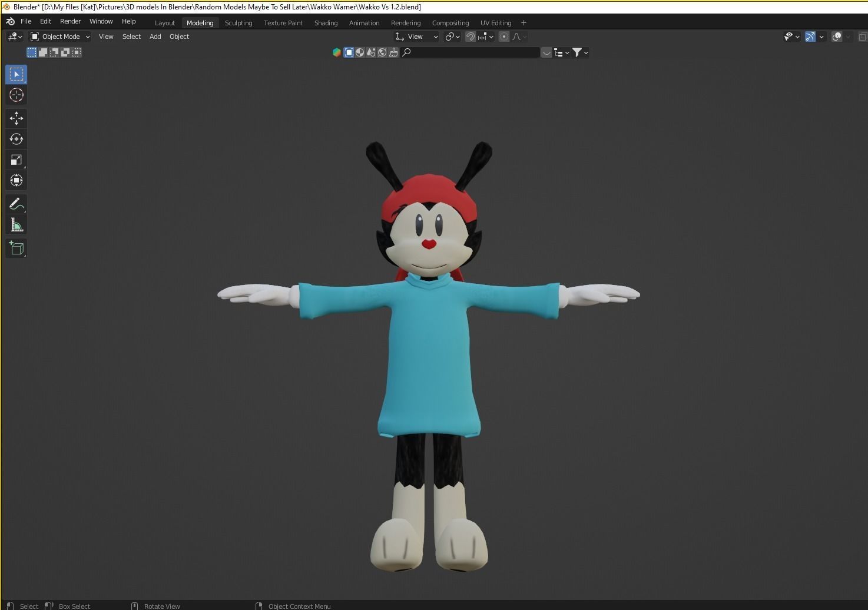This screenshot has width=868, height=610.
Task: Open the snapping options dropdown
Action: coord(486,37)
